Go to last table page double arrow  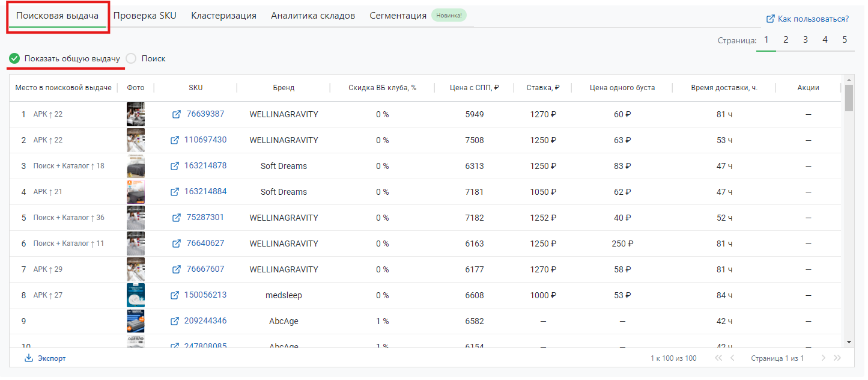838,358
